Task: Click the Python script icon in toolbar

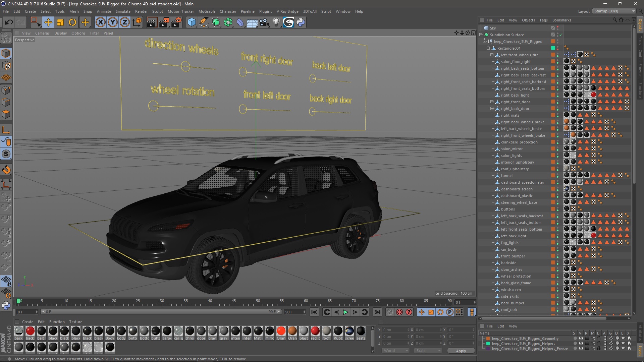Action: [301, 22]
